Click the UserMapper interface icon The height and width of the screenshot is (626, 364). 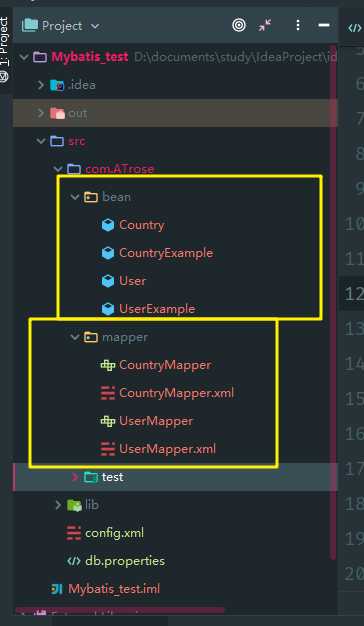coord(108,421)
